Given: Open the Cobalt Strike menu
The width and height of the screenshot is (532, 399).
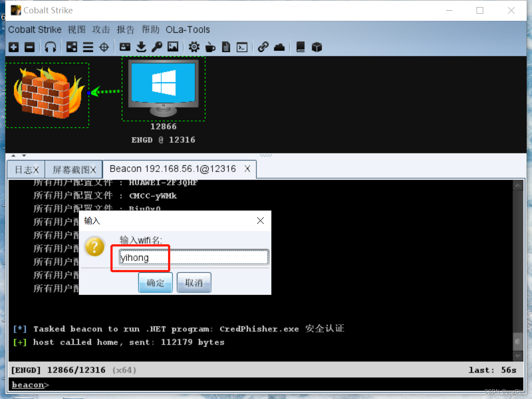Looking at the screenshot, I should (35, 30).
